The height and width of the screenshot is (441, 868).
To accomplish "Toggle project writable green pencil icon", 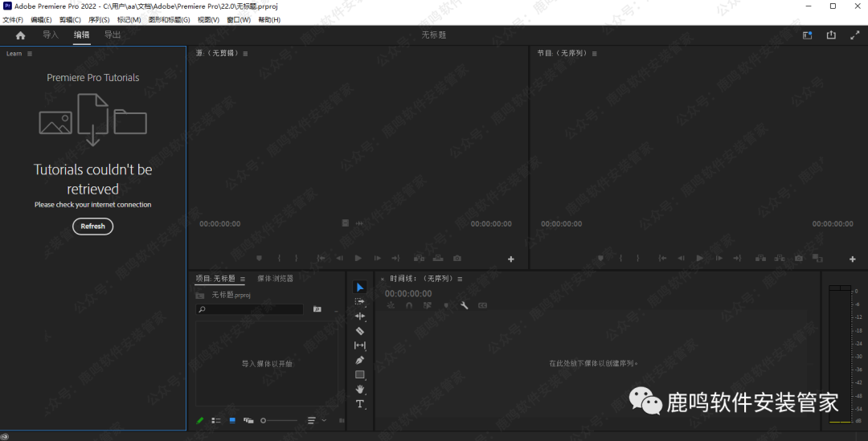I will tap(200, 421).
